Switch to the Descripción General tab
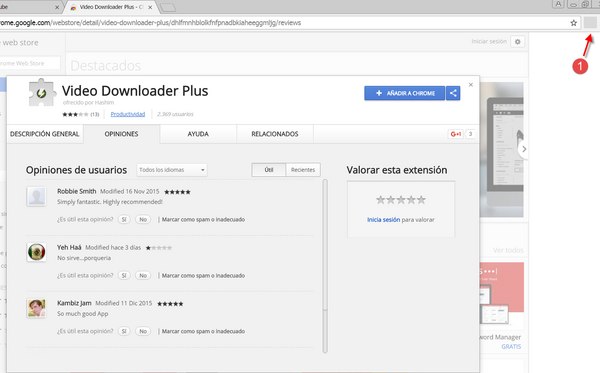 pos(44,134)
